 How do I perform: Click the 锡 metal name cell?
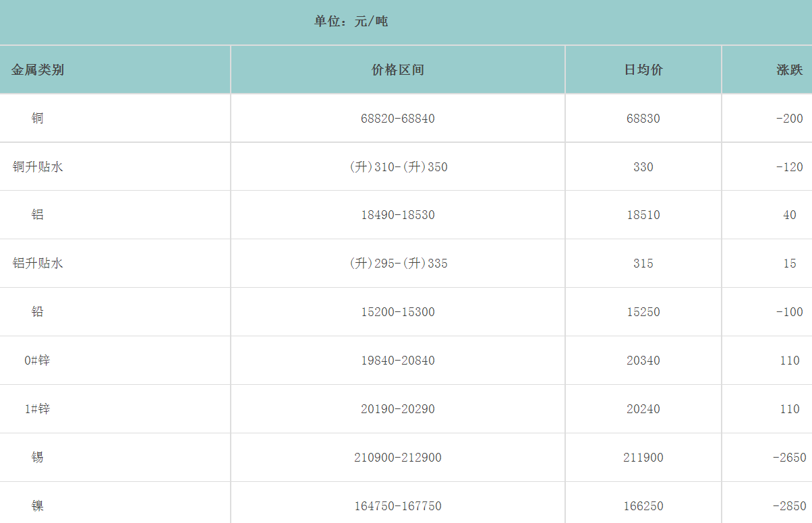(x=38, y=458)
